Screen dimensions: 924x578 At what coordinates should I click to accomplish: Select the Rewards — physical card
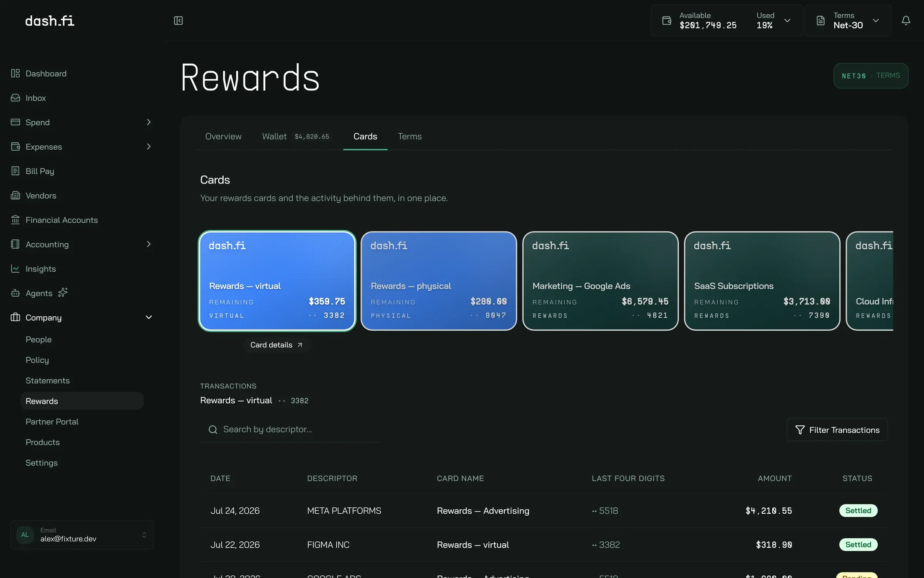[439, 281]
